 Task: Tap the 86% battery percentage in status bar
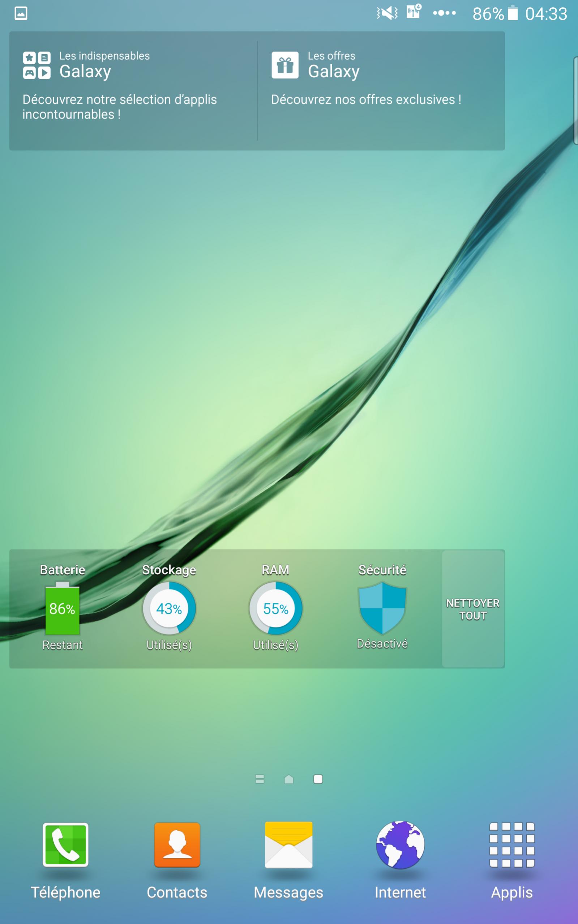489,14
